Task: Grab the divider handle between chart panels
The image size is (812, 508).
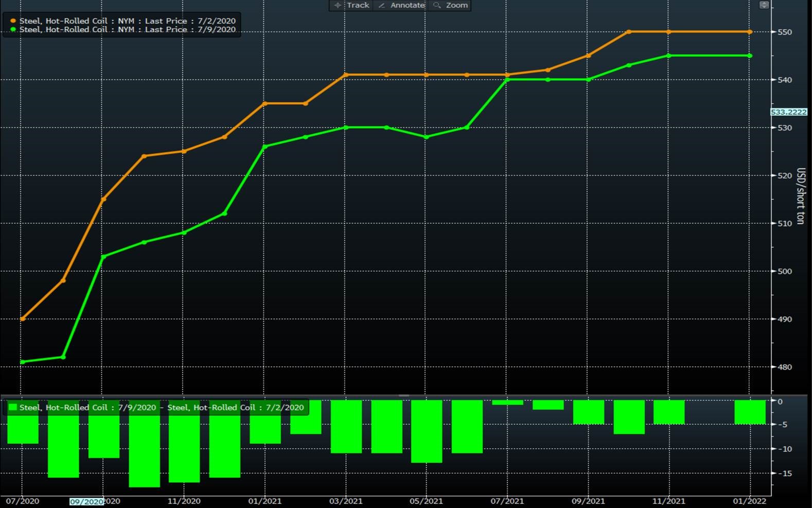Action: tap(404, 395)
